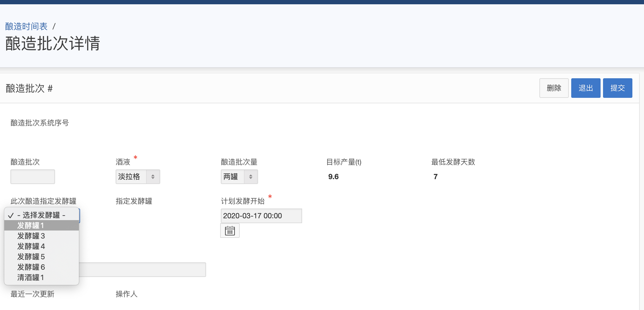Expand the 酒液 dropdown showing 淡拉格

[x=138, y=177]
